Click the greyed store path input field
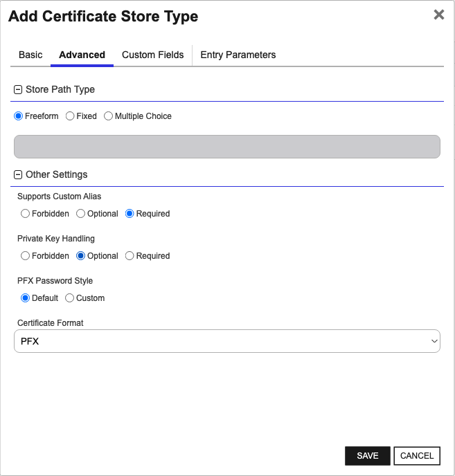Viewport: 455px width, 476px height. pyautogui.click(x=227, y=147)
